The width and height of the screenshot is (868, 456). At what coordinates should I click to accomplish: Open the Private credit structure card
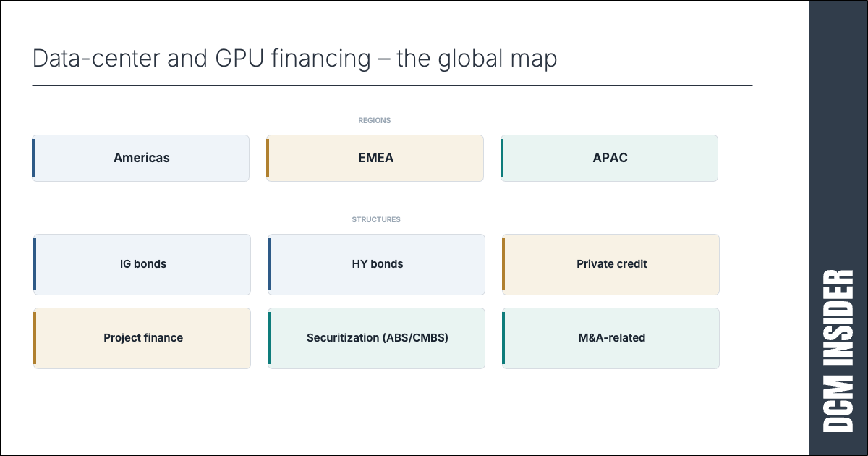click(x=610, y=264)
